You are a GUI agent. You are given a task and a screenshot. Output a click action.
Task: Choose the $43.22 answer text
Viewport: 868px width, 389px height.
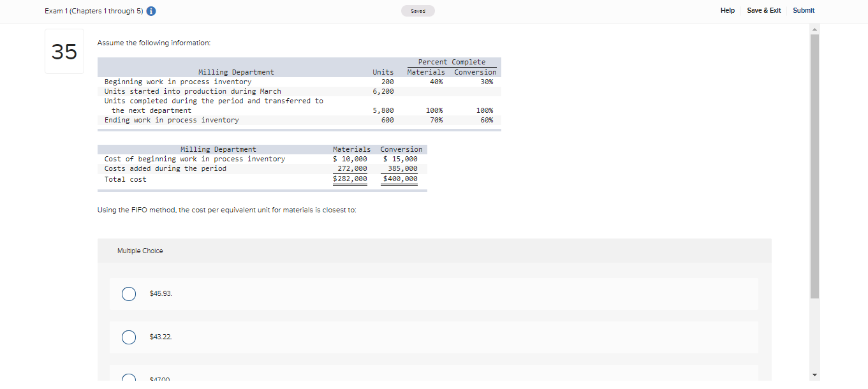pyautogui.click(x=159, y=337)
